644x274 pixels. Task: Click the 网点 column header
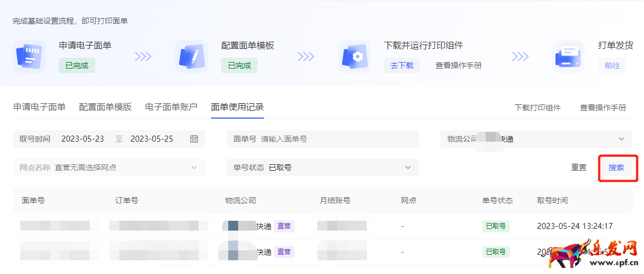[x=409, y=201]
